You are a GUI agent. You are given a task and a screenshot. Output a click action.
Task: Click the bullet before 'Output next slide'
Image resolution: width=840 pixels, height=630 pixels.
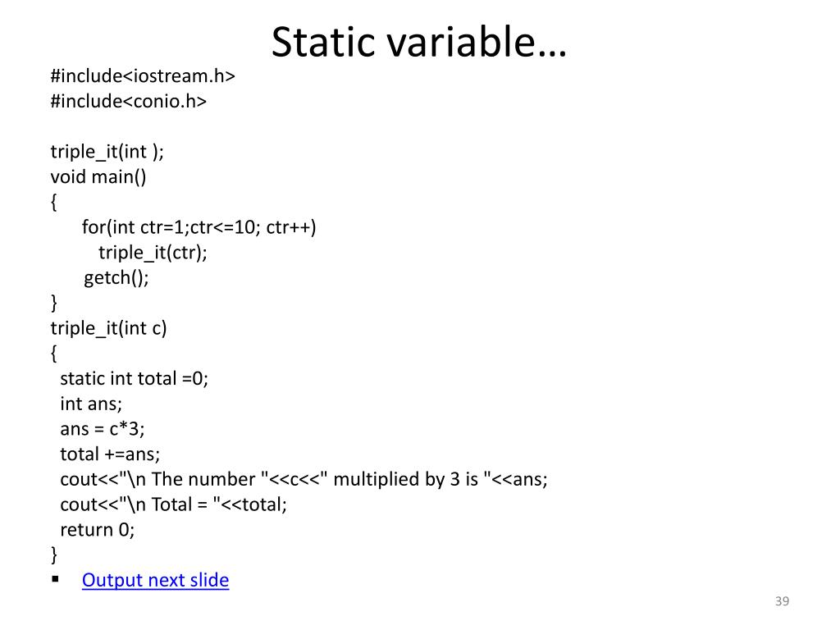[x=55, y=578]
